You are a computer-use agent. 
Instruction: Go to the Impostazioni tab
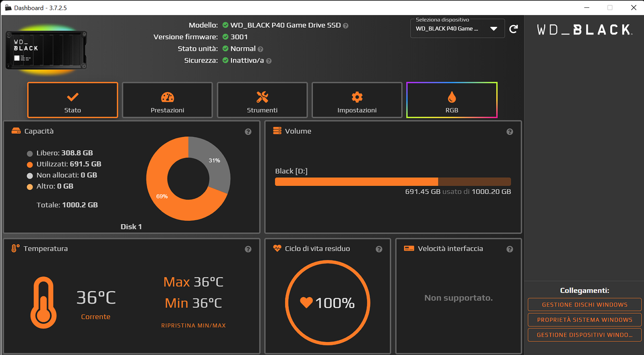point(357,100)
